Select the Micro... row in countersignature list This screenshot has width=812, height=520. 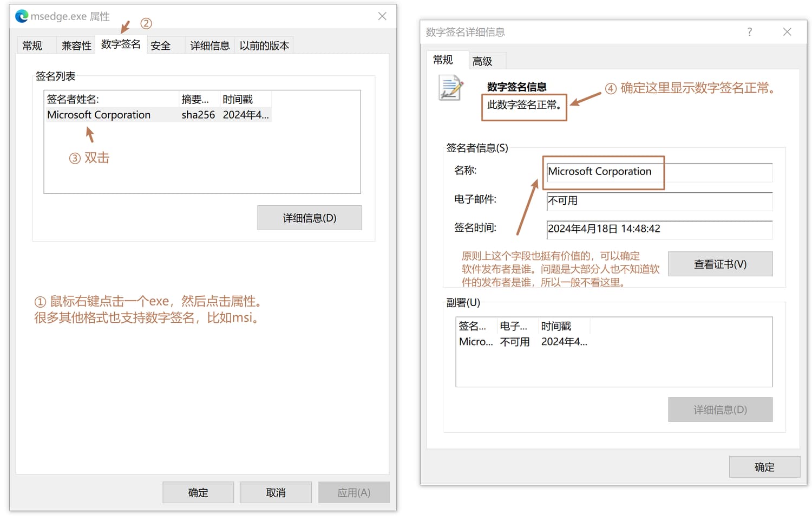[x=476, y=342]
